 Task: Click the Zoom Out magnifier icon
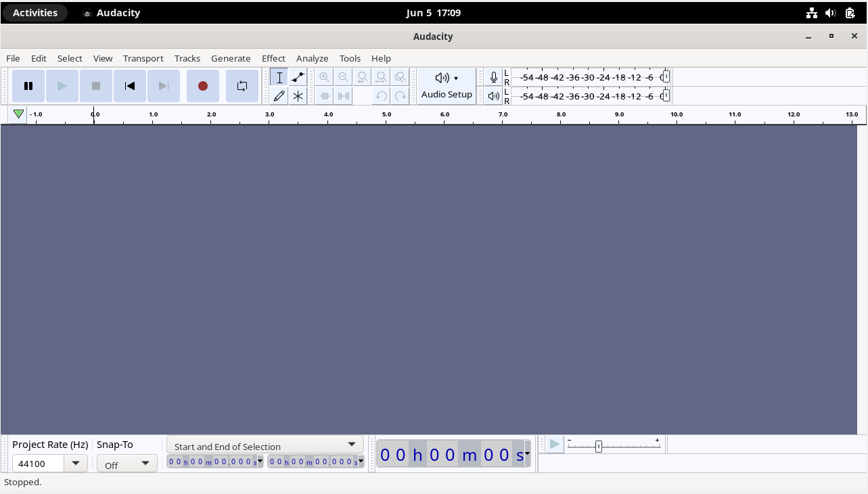click(x=344, y=77)
